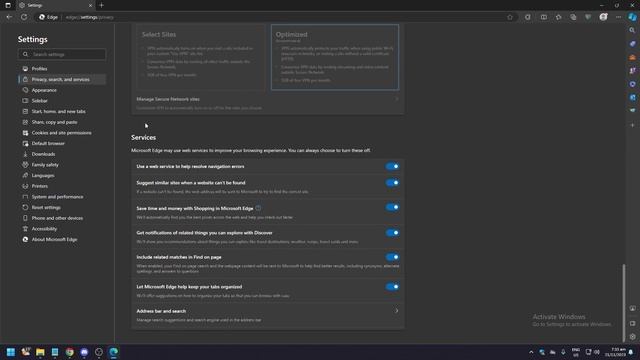Open the Windows Start menu

pos(11,352)
